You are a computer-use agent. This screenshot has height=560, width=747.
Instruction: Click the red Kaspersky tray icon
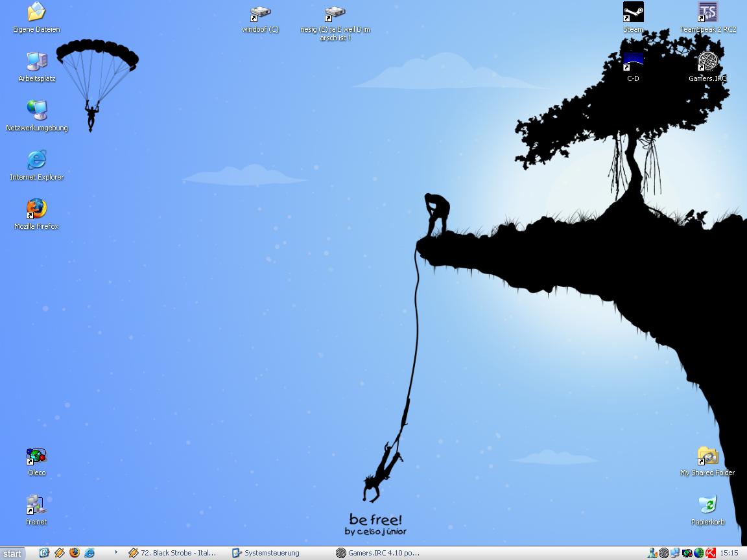click(711, 553)
